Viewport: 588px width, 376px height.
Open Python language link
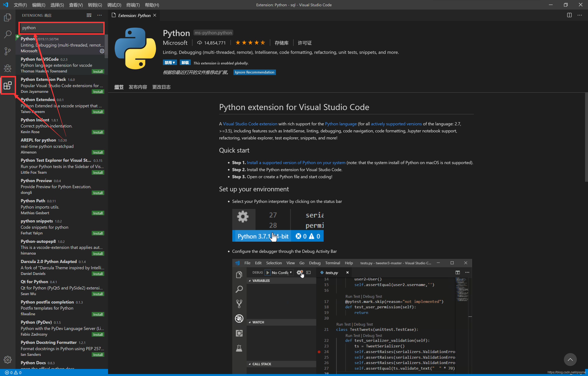point(341,124)
